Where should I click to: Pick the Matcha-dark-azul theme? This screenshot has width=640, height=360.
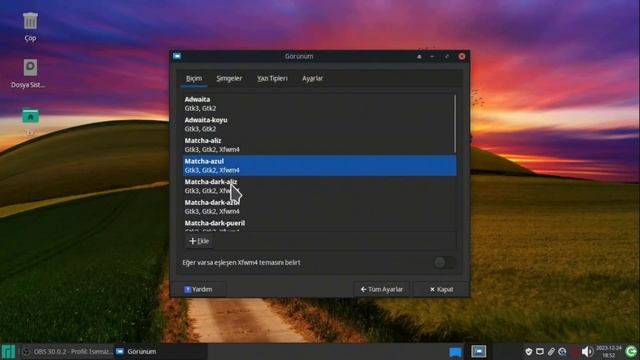click(319, 207)
